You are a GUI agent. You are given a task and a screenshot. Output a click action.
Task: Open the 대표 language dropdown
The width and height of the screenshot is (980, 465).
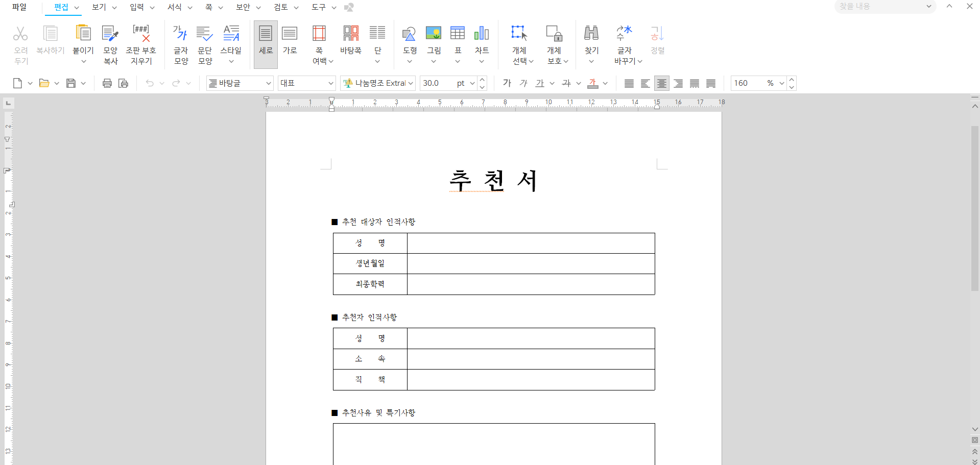(x=331, y=83)
